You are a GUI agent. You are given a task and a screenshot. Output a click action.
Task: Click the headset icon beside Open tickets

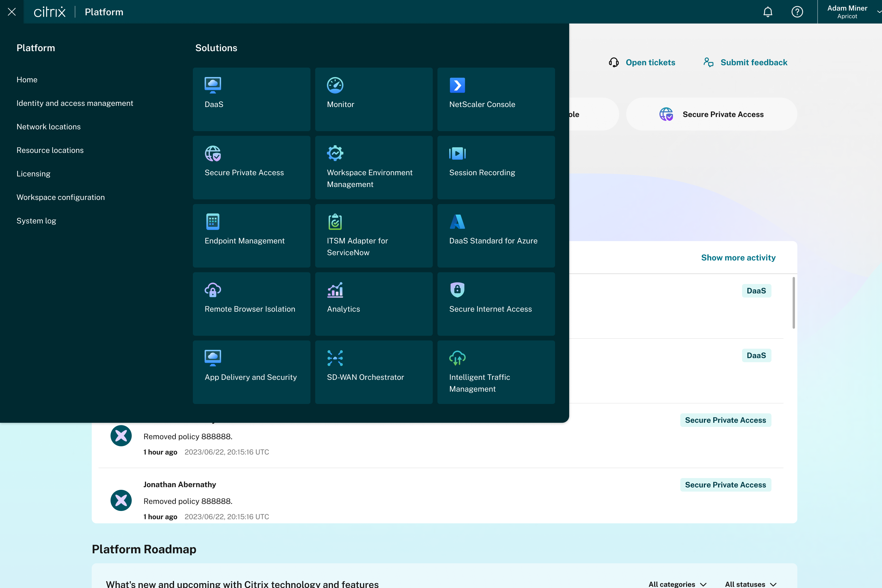tap(614, 62)
